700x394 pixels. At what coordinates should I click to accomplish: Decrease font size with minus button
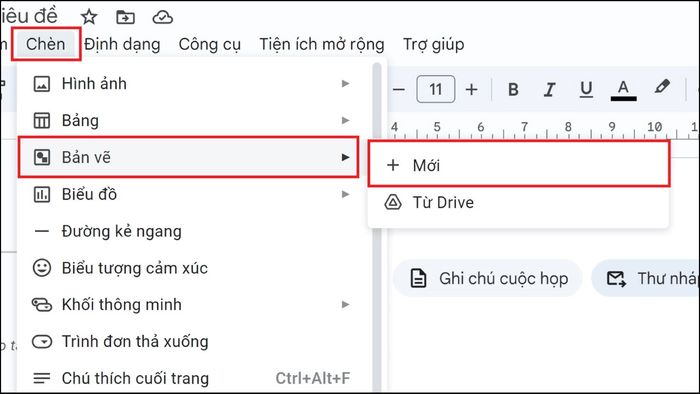coord(399,89)
